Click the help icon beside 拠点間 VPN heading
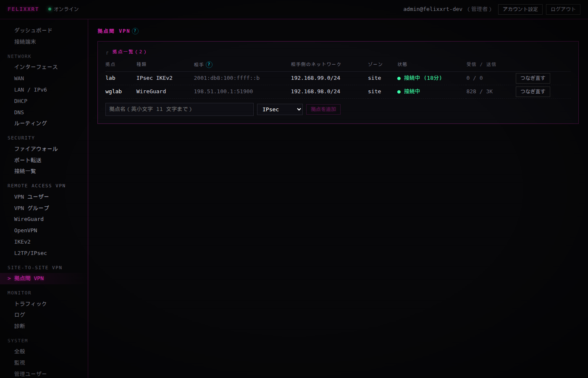 click(x=135, y=31)
